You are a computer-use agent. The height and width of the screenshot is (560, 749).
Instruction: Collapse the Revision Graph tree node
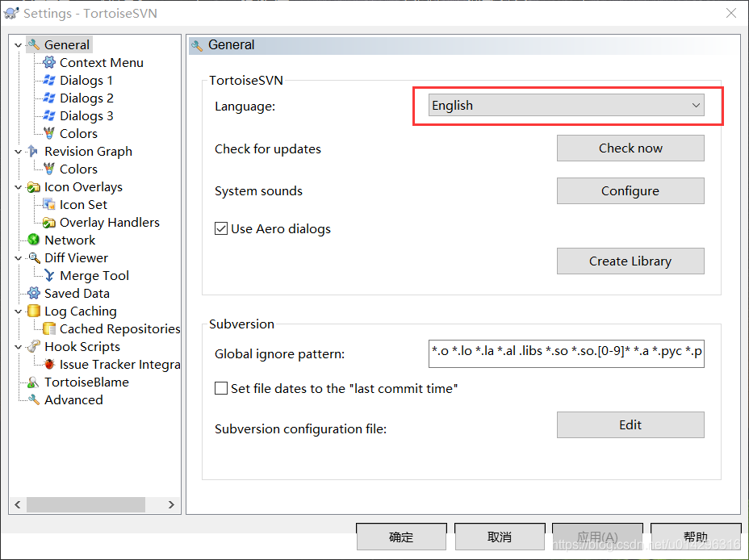click(18, 152)
